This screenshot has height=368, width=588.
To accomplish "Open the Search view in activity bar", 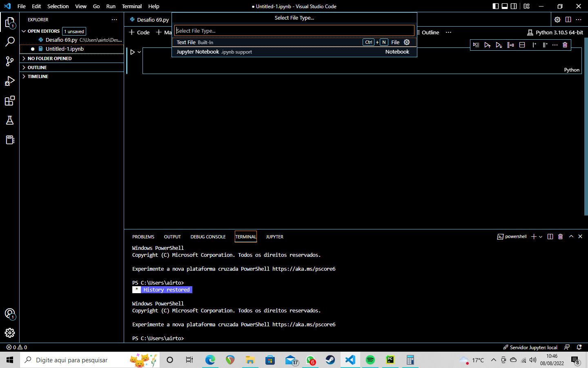I will (x=10, y=41).
